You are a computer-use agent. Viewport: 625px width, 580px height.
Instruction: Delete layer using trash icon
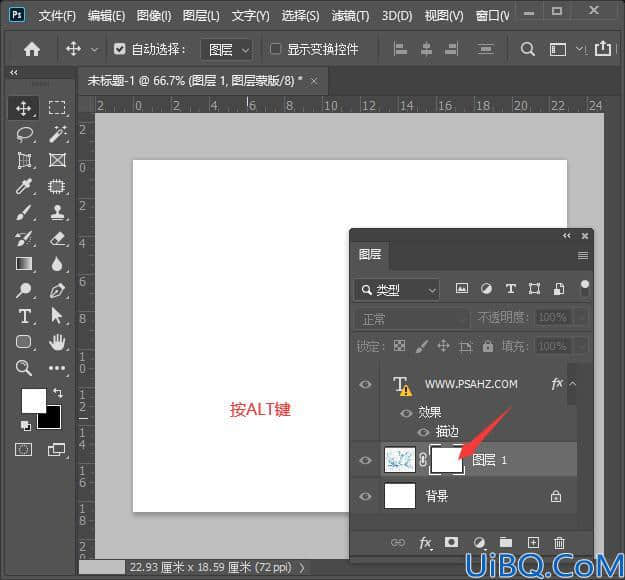[x=559, y=543]
